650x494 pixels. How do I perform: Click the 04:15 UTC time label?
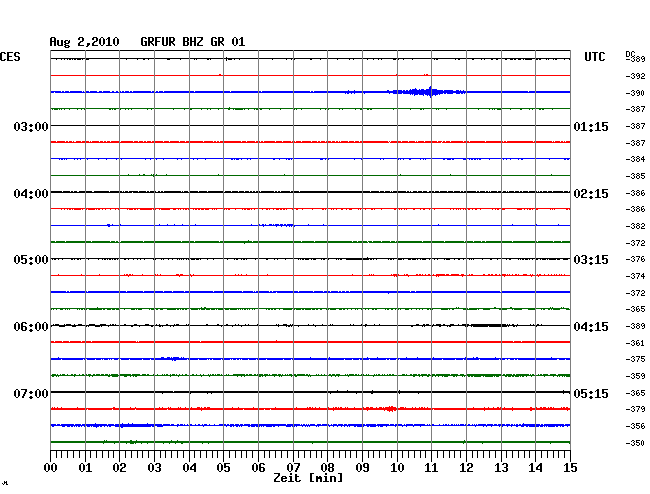click(591, 327)
